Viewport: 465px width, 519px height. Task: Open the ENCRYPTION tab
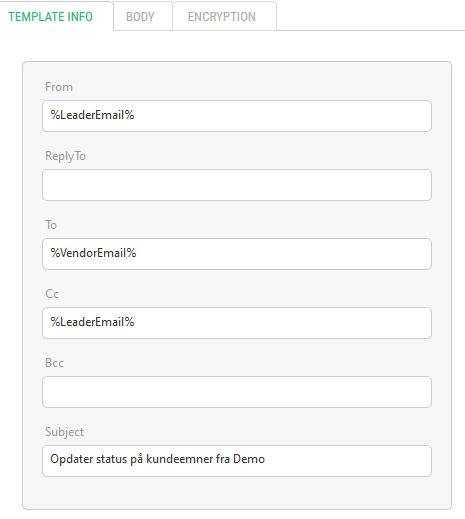click(x=224, y=16)
